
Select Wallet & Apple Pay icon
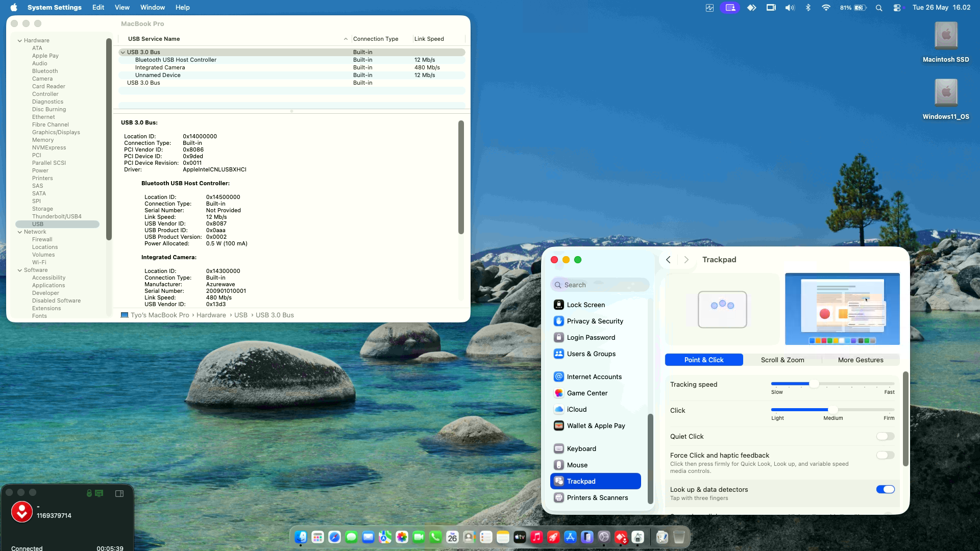click(558, 425)
